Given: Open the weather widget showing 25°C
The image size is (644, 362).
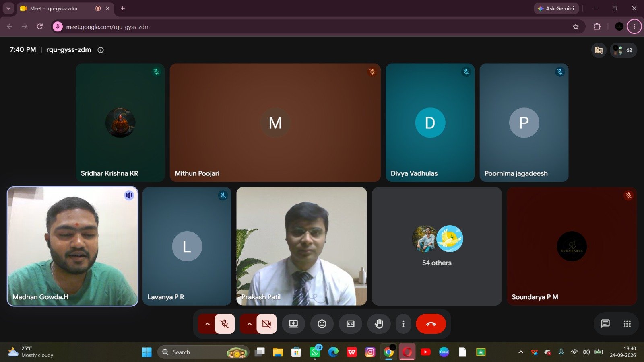Looking at the screenshot, I should [x=31, y=352].
